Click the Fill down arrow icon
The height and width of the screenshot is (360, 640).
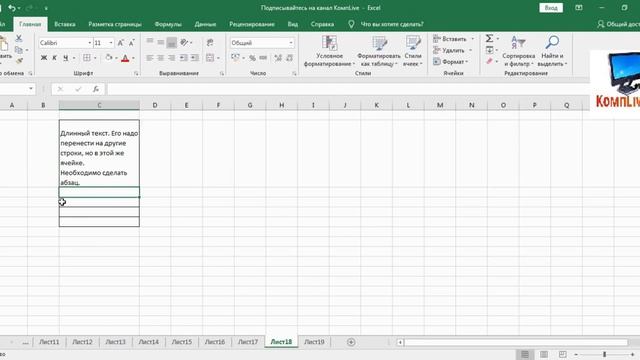(x=489, y=50)
